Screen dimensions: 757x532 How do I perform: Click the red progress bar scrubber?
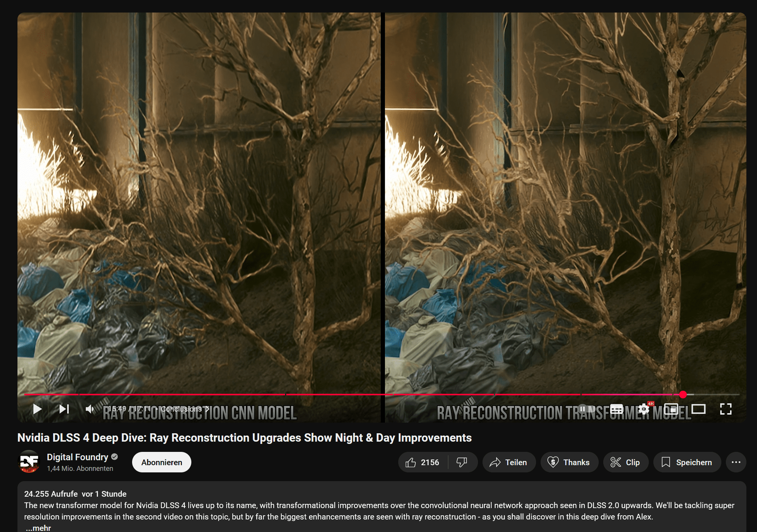683,395
